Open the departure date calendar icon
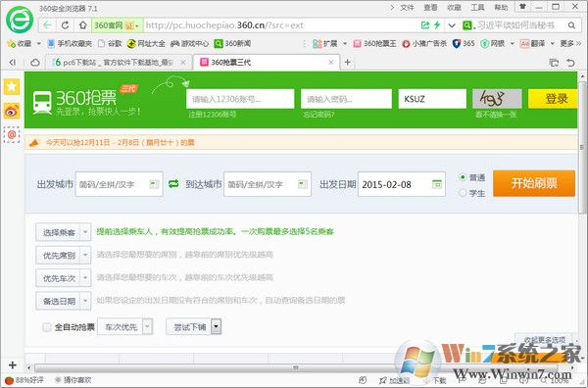The height and width of the screenshot is (388, 588). pos(437,184)
